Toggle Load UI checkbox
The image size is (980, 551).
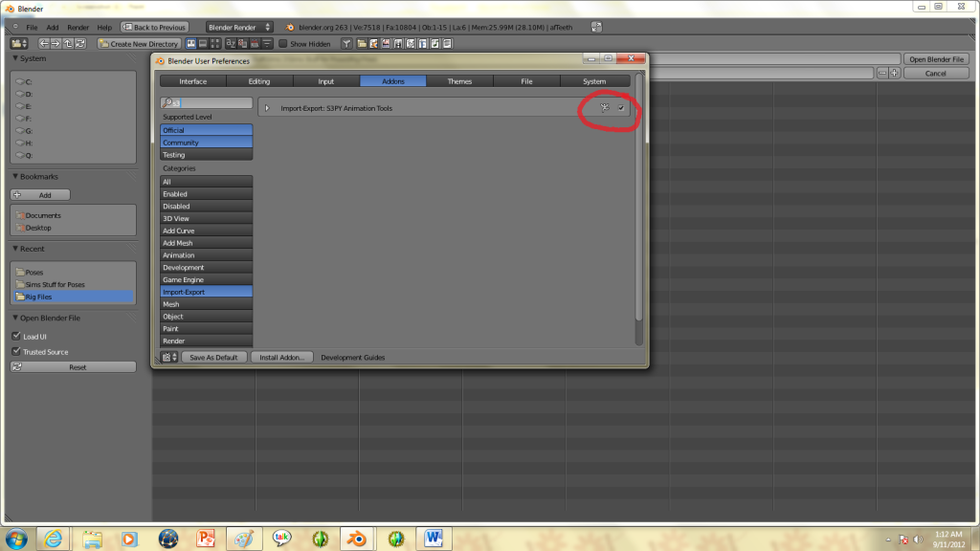tap(16, 336)
